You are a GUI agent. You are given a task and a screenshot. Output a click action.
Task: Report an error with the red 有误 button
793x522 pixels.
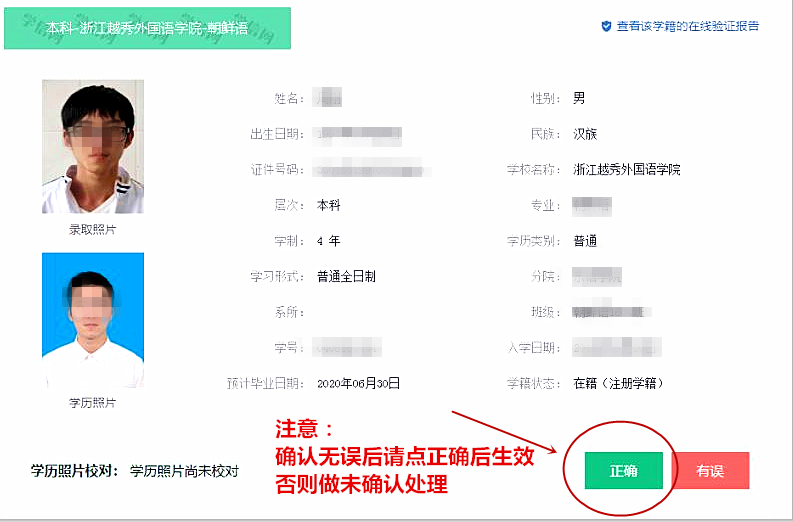[x=711, y=470]
